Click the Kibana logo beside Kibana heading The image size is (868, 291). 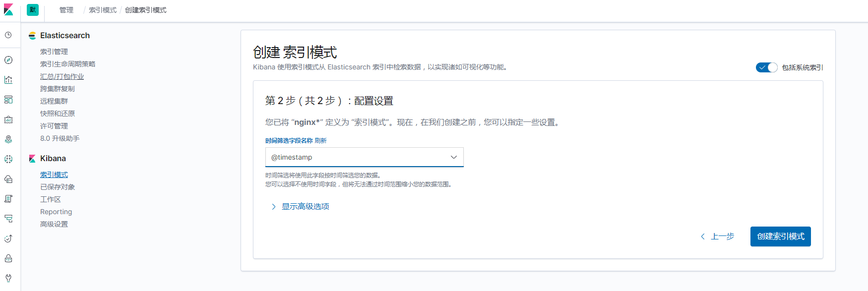pos(32,159)
